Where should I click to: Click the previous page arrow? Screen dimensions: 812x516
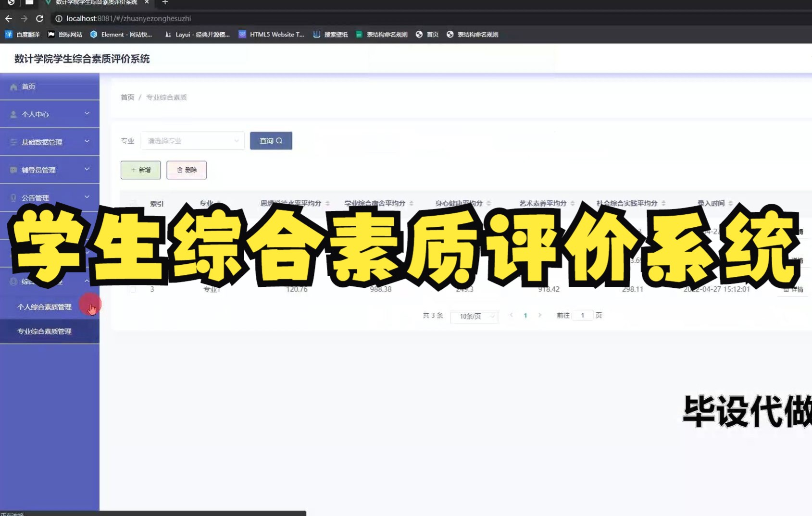tap(511, 315)
